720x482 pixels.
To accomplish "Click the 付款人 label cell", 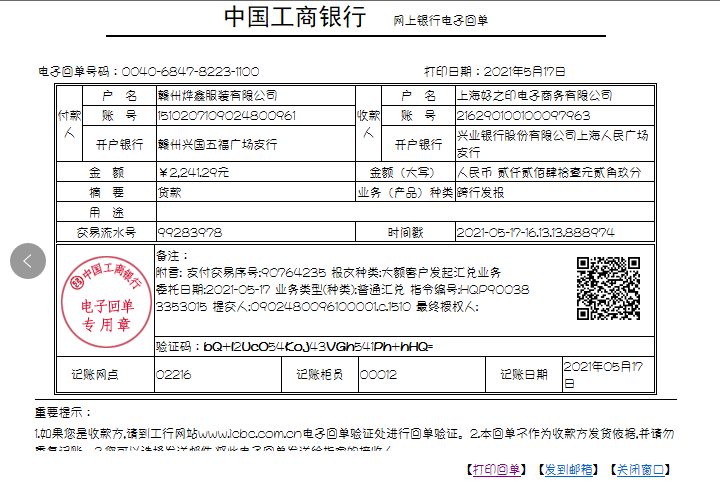I will [x=69, y=123].
